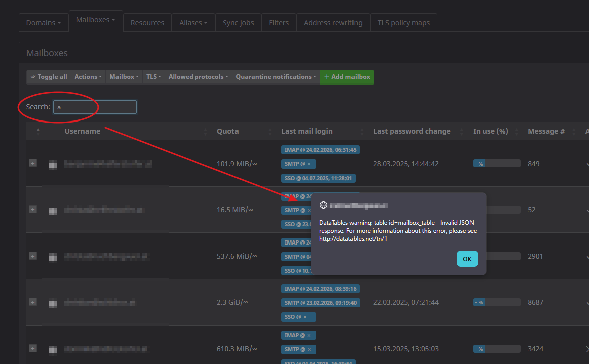Expand details for the 537.6 MiB mailbox row

click(x=33, y=256)
